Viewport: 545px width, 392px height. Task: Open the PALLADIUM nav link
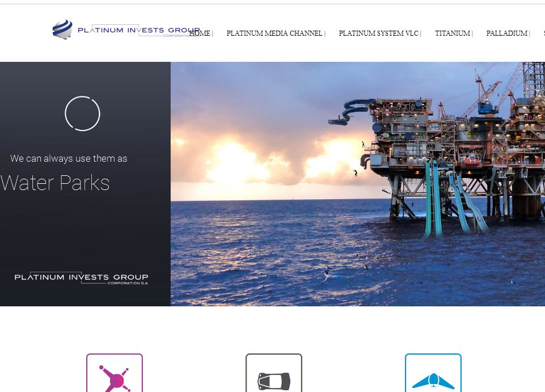click(x=506, y=33)
